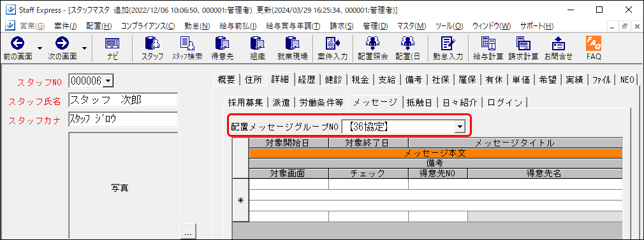Switch to the 健診 tab
This screenshot has width=644, height=240.
click(334, 80)
